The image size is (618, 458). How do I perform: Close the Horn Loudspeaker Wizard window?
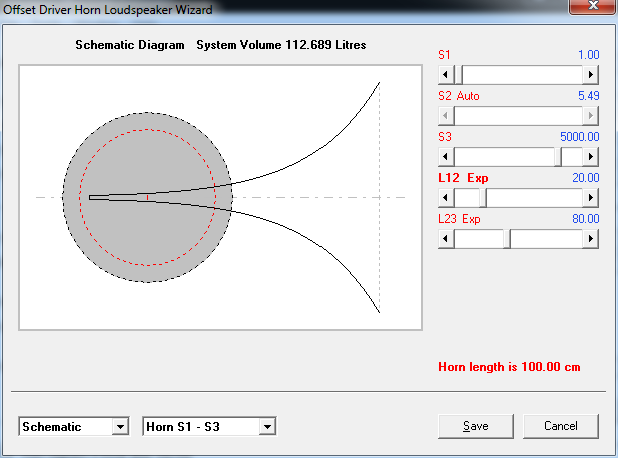(592, 6)
